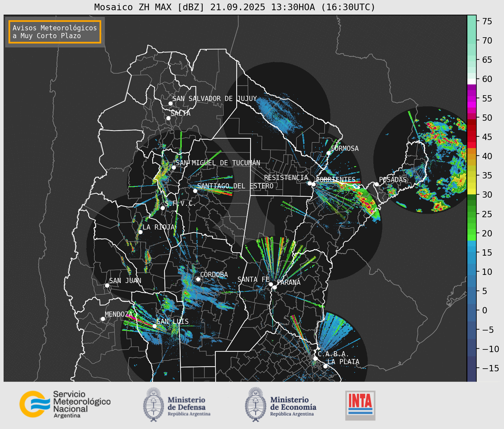This screenshot has width=504, height=429.
Task: Click the Posadas city marker
Action: tap(377, 184)
